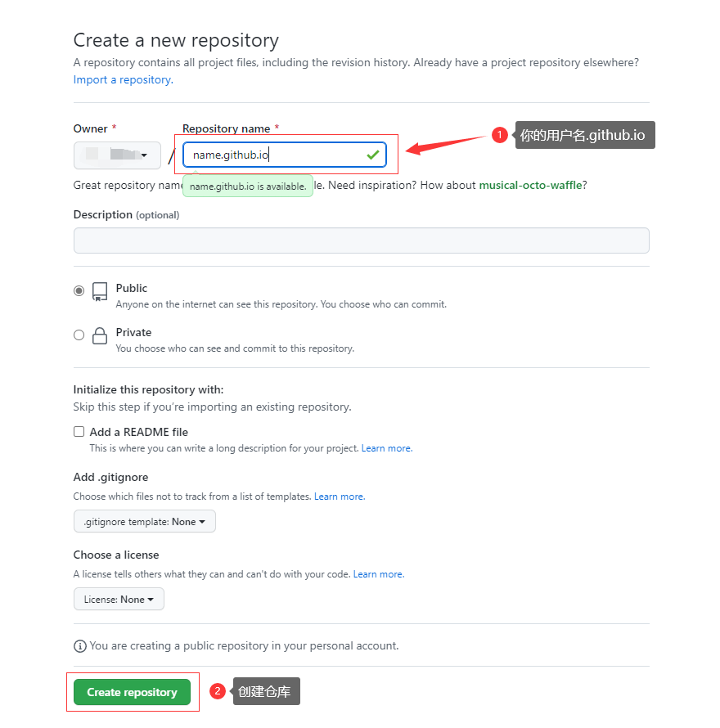Click the red circled number 1 marker

[500, 135]
